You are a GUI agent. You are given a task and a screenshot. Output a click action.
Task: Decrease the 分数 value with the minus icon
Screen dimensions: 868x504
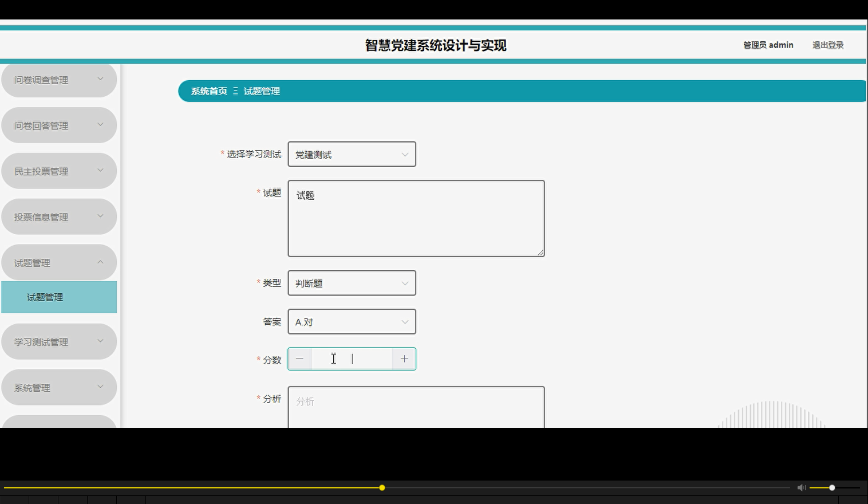(x=299, y=359)
